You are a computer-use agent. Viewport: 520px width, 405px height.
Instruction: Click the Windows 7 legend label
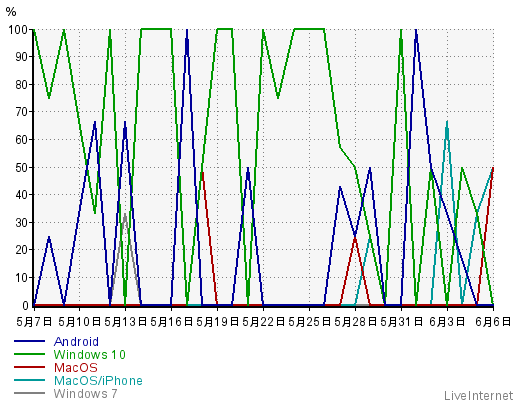(85, 394)
